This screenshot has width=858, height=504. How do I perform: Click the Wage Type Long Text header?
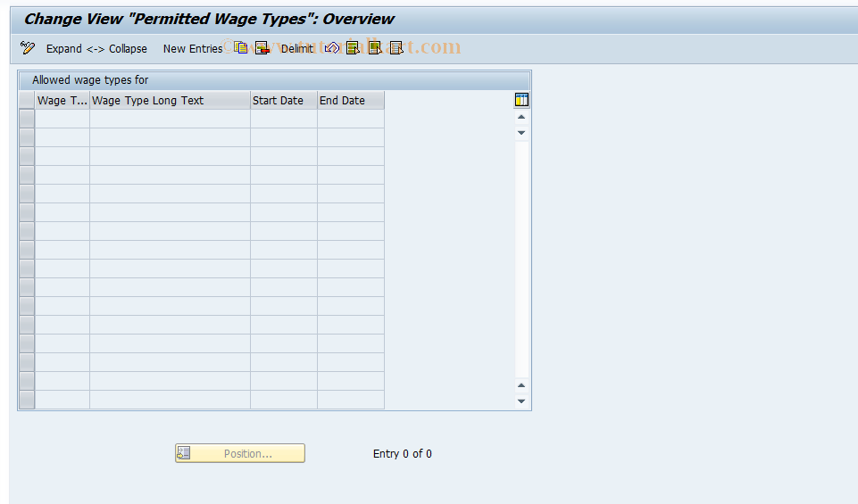point(170,101)
